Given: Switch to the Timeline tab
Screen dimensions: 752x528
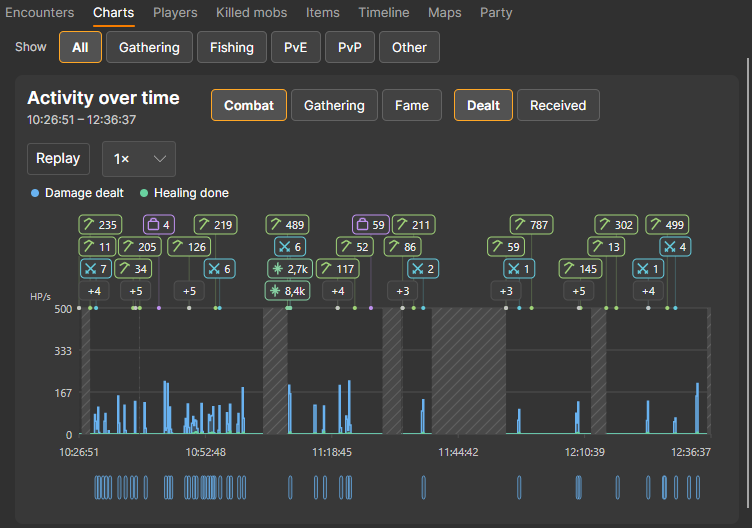Looking at the screenshot, I should tap(384, 12).
